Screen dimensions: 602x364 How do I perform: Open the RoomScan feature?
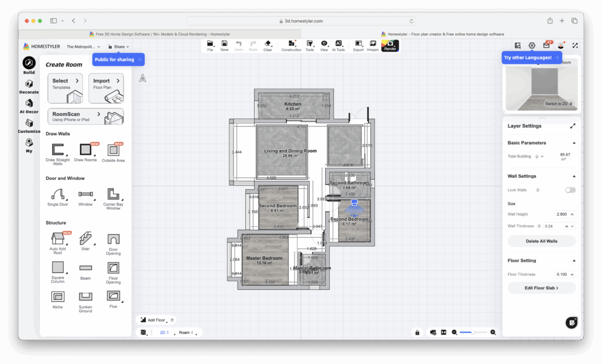click(85, 116)
